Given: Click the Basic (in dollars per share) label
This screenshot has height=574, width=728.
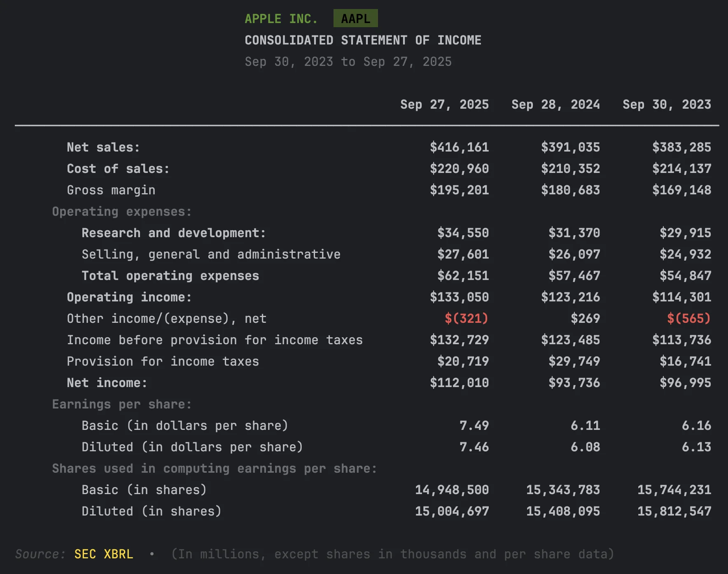Looking at the screenshot, I should [x=185, y=426].
